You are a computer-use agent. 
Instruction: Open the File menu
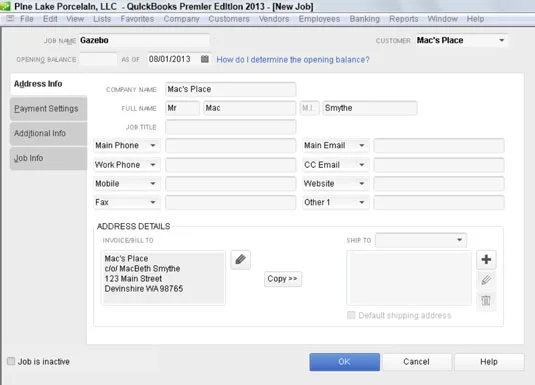pyautogui.click(x=27, y=19)
